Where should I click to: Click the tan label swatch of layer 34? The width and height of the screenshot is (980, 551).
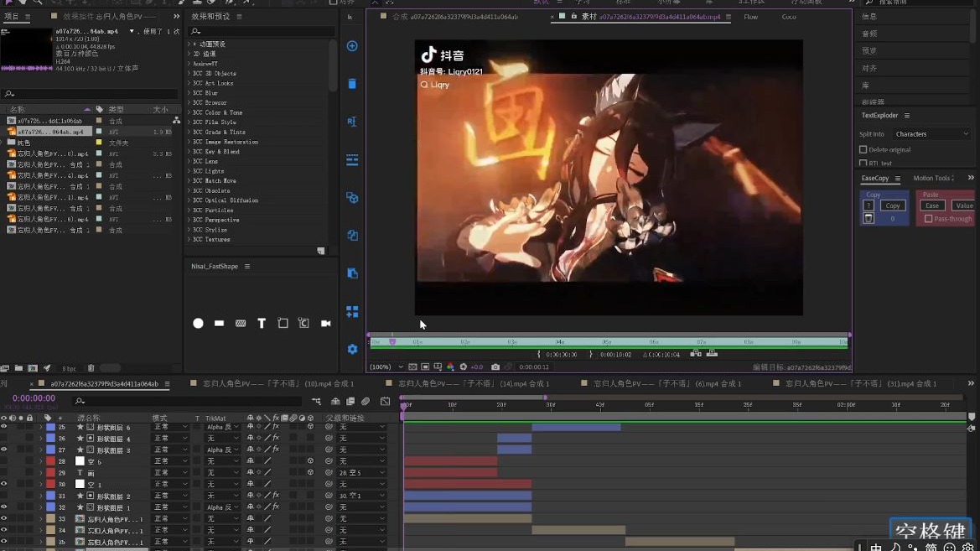pyautogui.click(x=50, y=530)
